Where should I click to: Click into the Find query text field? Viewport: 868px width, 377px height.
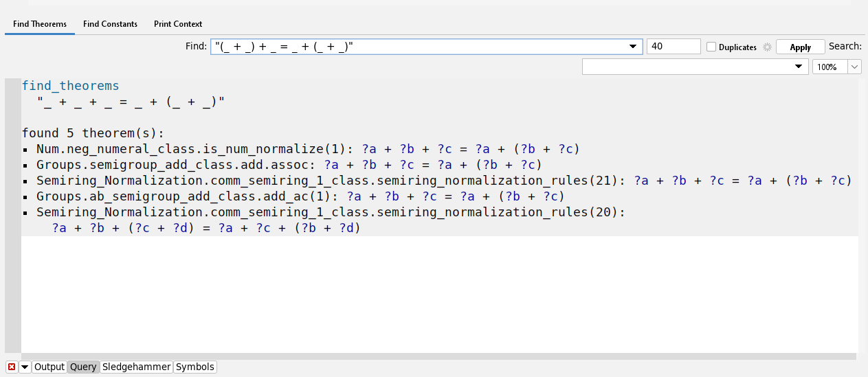point(419,47)
